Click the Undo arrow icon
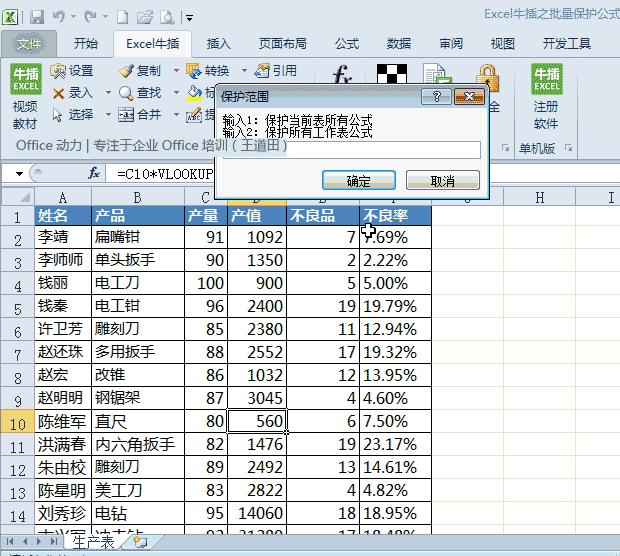The image size is (620, 556). point(59,17)
